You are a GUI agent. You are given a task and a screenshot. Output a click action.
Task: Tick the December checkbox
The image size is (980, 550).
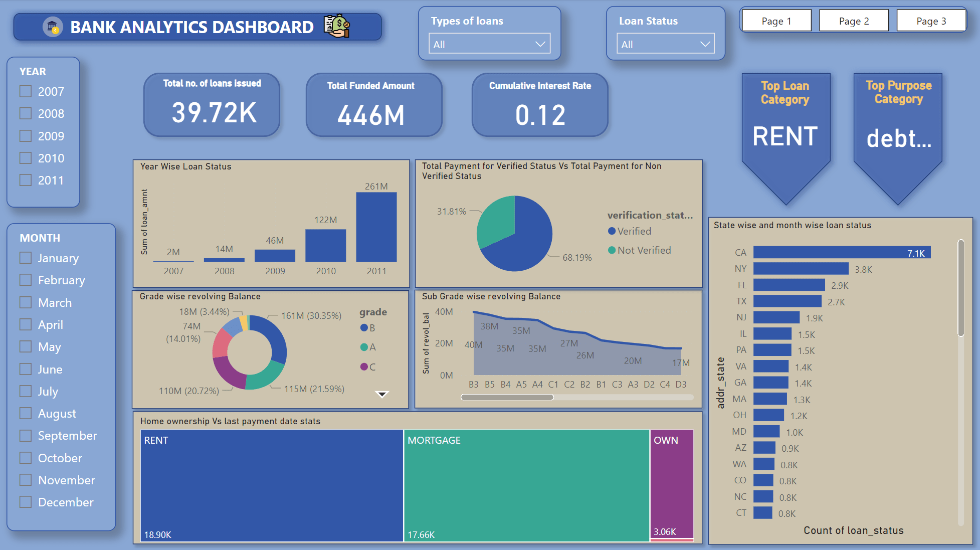click(26, 502)
